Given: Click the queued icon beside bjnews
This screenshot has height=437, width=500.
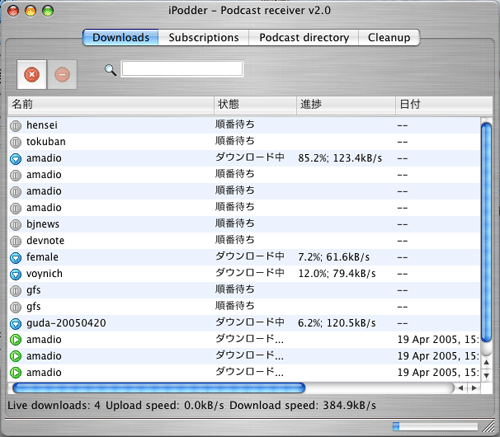Looking at the screenshot, I should 15,225.
